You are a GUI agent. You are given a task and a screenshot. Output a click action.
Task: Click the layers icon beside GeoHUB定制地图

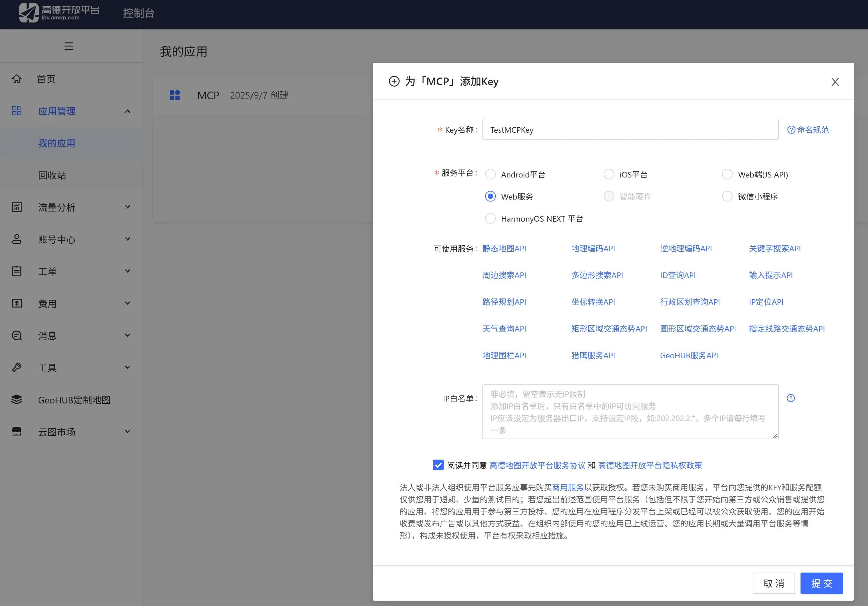[x=17, y=399]
